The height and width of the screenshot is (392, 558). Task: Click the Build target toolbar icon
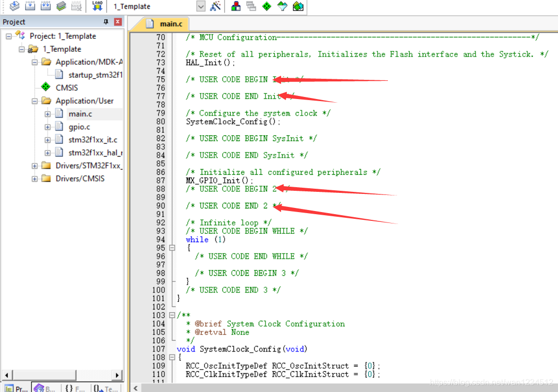point(30,6)
